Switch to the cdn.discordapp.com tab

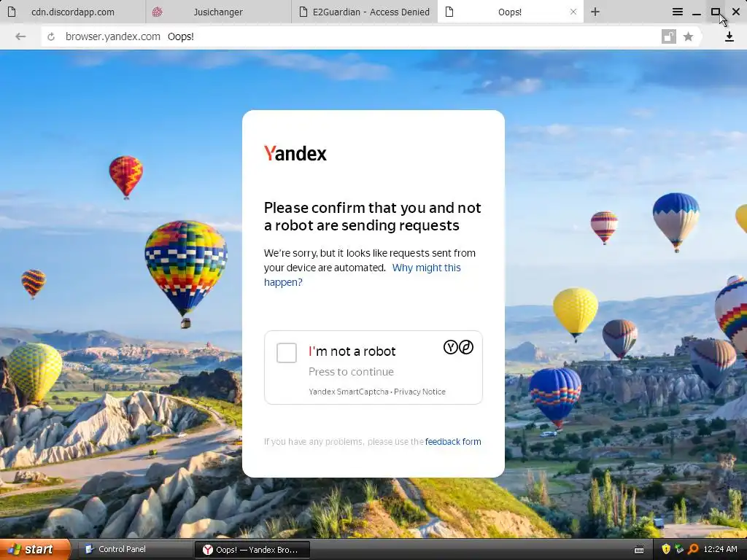[73, 12]
